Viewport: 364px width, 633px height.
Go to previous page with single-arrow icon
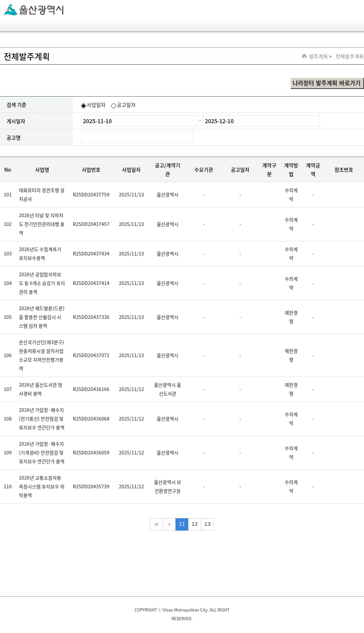tap(169, 524)
